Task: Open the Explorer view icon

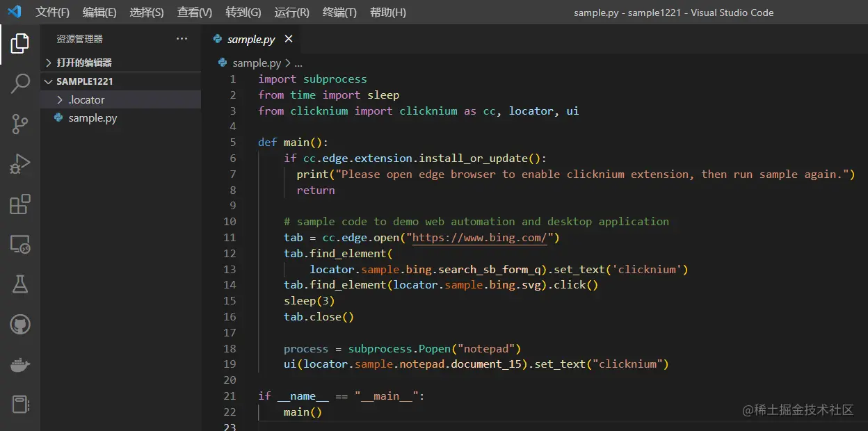Action: (19, 43)
